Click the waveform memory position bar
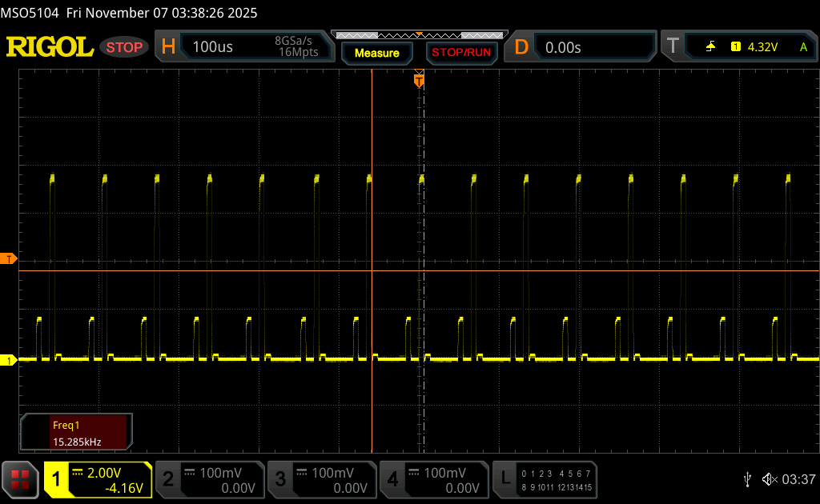The width and height of the screenshot is (820, 504). tap(416, 34)
